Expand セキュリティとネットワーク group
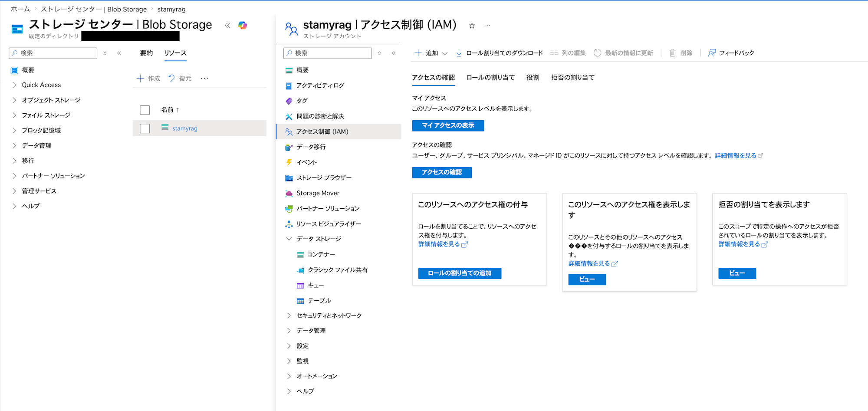 pyautogui.click(x=289, y=316)
